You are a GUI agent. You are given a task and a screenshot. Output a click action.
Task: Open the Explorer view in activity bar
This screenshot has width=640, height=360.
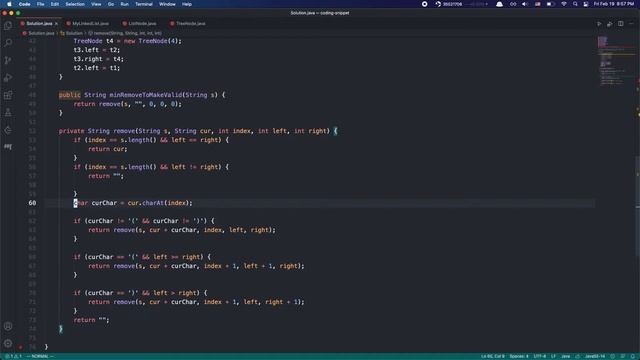[8, 26]
